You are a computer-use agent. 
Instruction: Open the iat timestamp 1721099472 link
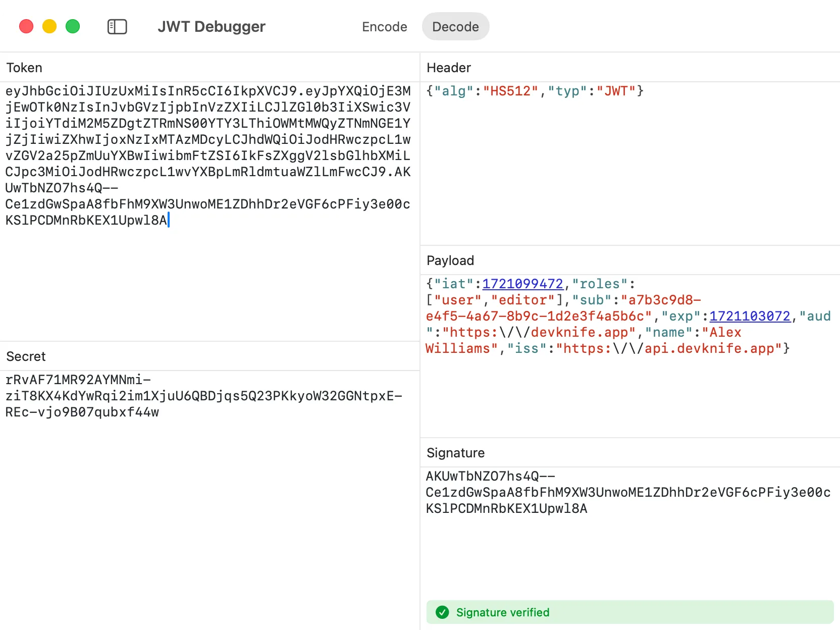[x=522, y=284]
